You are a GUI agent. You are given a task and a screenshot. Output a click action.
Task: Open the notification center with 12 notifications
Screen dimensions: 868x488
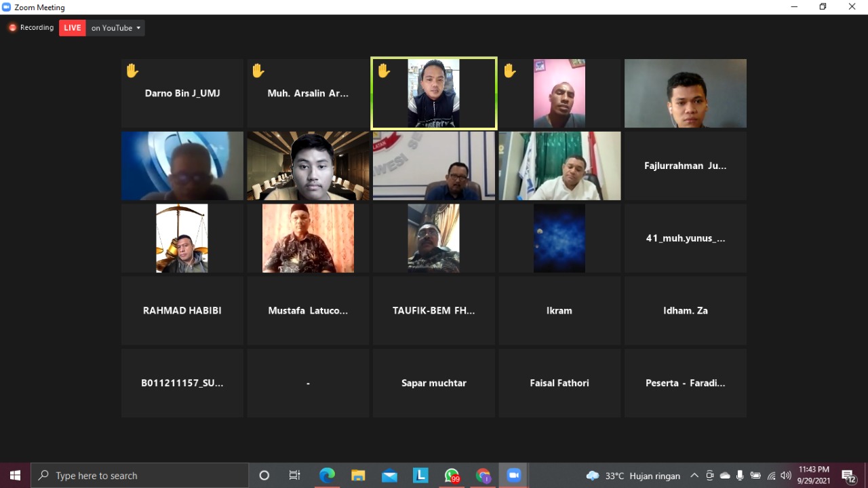pos(848,476)
